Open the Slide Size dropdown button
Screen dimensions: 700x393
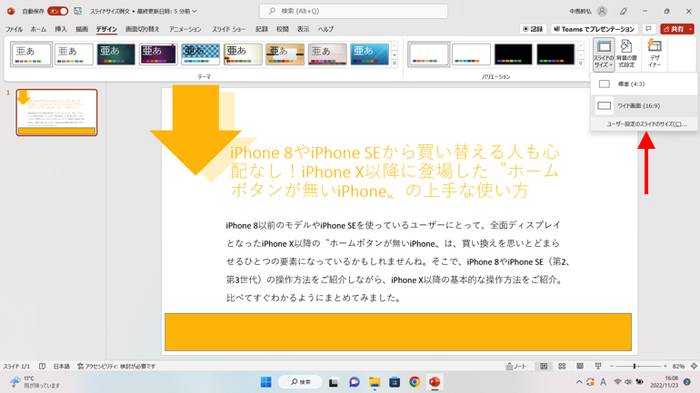604,54
